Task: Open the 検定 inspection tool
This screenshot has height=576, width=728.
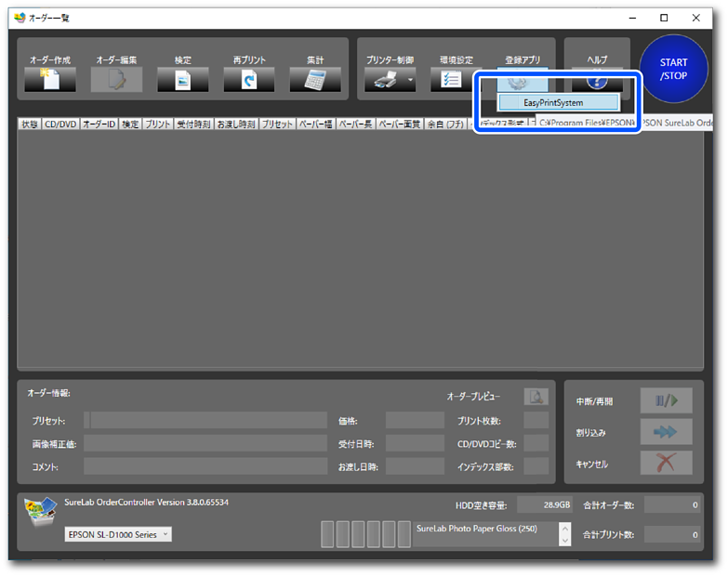Action: coord(182,80)
